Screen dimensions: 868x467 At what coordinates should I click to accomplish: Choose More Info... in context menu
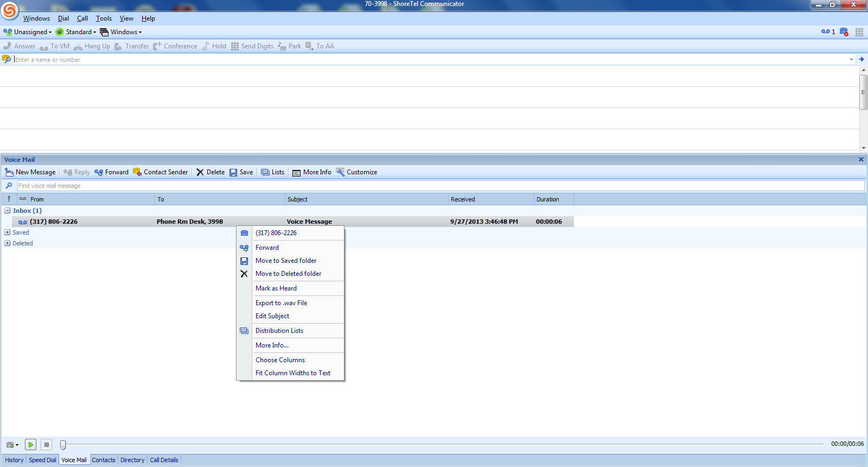coord(290,345)
